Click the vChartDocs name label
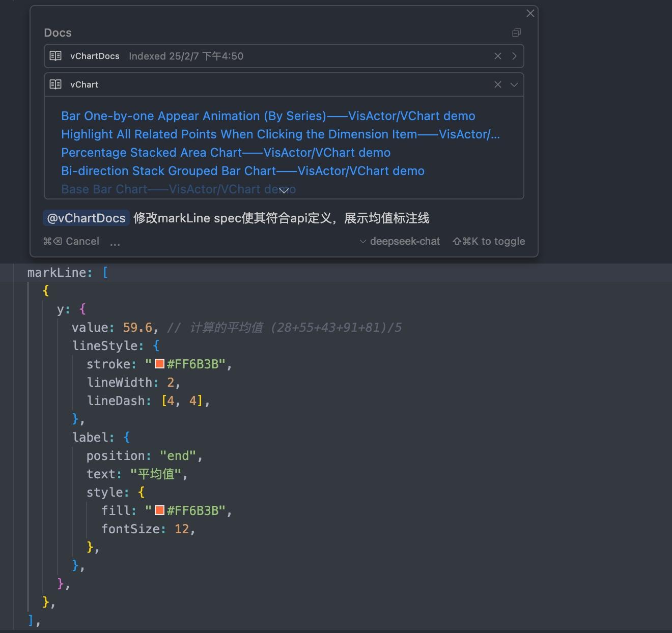 tap(95, 56)
